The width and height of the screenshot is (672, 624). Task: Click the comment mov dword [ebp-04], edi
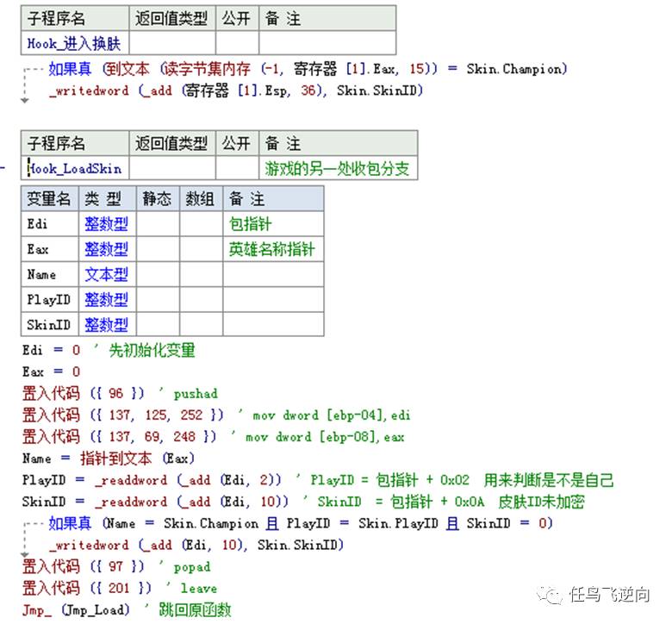point(332,415)
